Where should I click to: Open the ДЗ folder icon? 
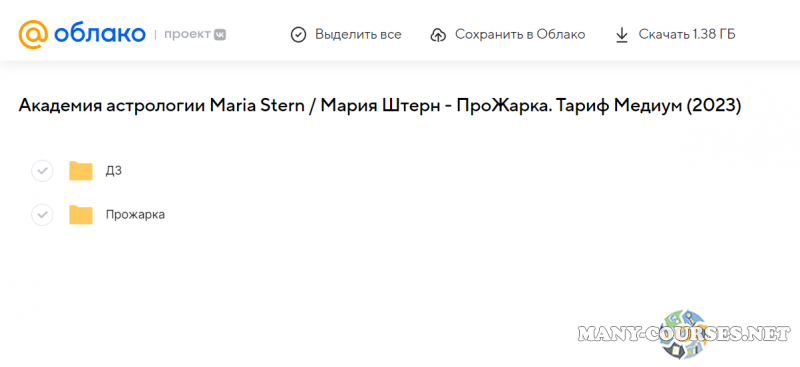point(81,171)
